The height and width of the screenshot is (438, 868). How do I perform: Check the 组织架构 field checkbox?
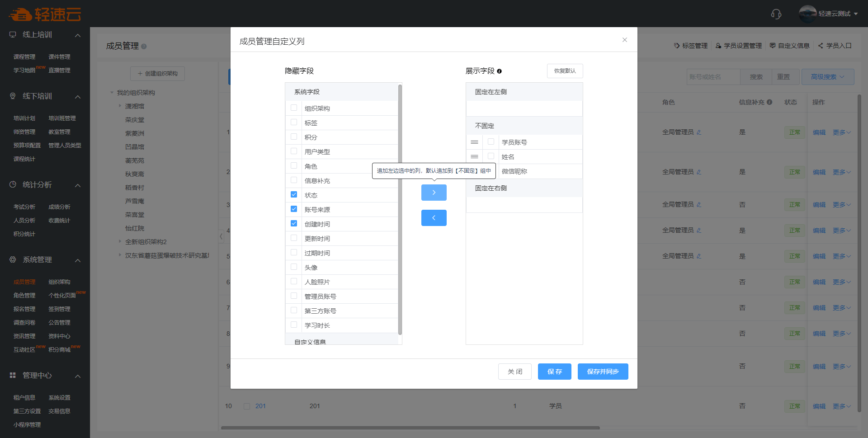point(294,108)
